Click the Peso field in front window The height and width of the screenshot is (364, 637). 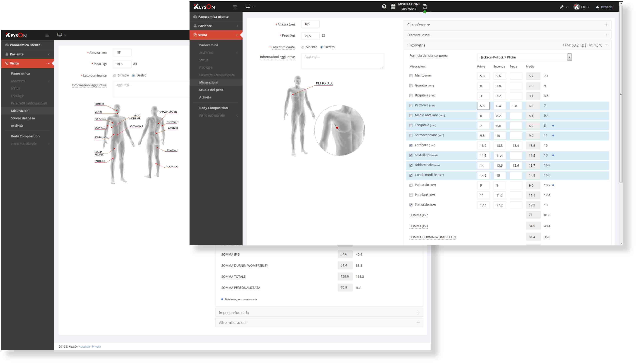(x=310, y=36)
